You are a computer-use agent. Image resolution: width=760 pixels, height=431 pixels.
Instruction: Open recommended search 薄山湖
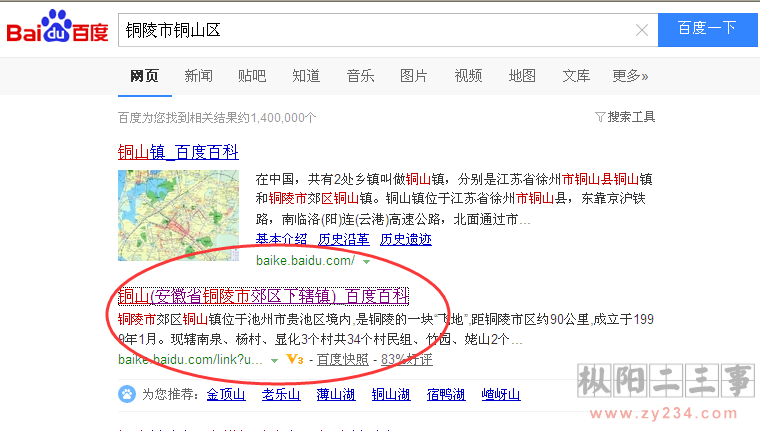336,395
